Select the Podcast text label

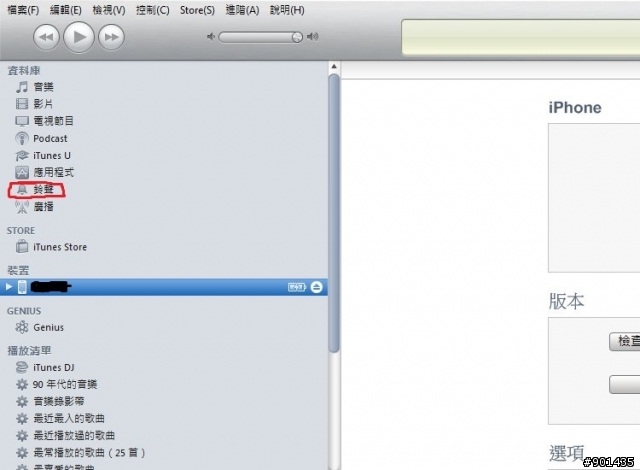[x=50, y=139]
